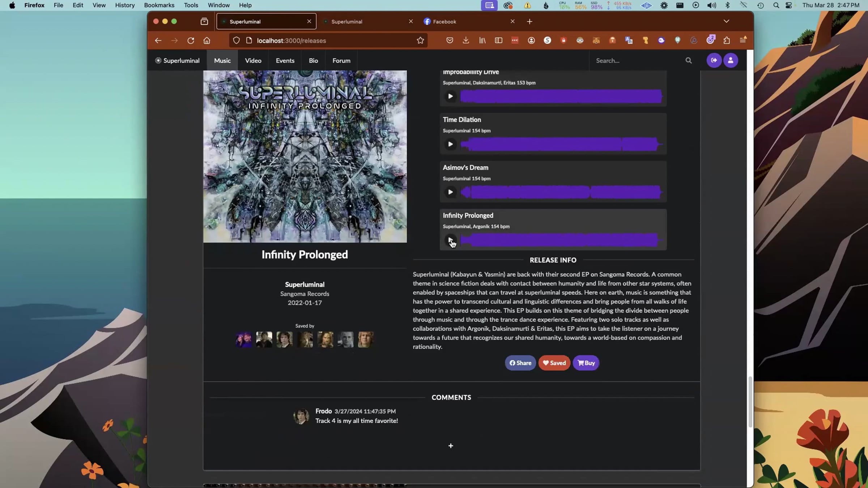Viewport: 868px width, 488px height.
Task: Reload the page with refresh icon
Action: 191,40
